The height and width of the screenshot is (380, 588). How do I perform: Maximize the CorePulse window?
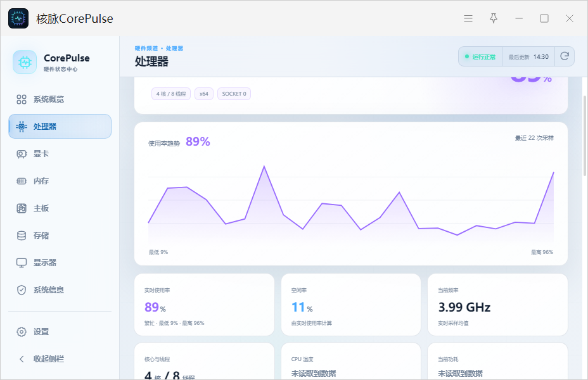pos(544,18)
